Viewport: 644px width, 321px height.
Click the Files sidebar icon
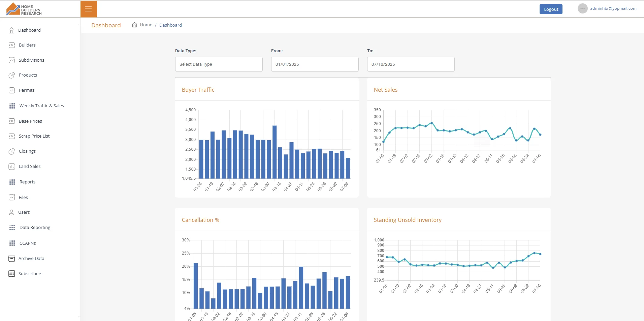click(x=12, y=197)
